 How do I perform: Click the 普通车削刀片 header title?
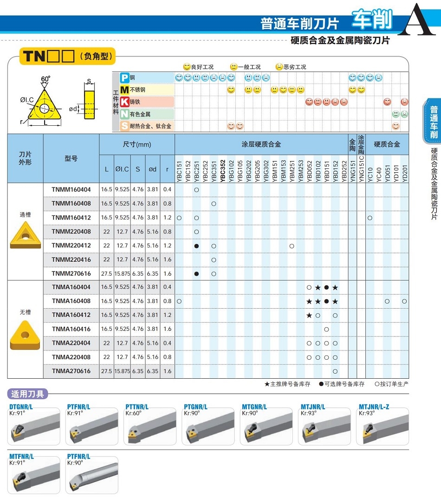[x=300, y=24]
